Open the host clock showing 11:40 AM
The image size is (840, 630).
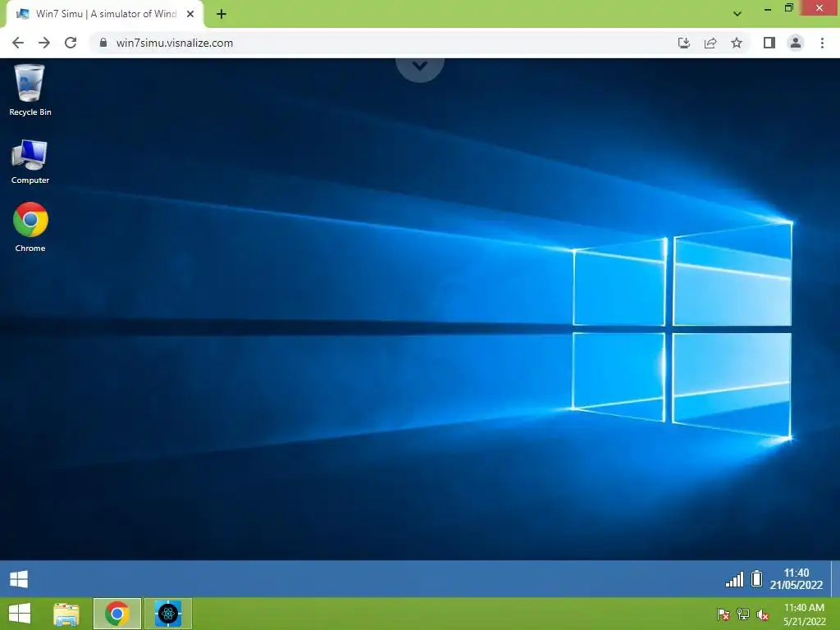(804, 614)
